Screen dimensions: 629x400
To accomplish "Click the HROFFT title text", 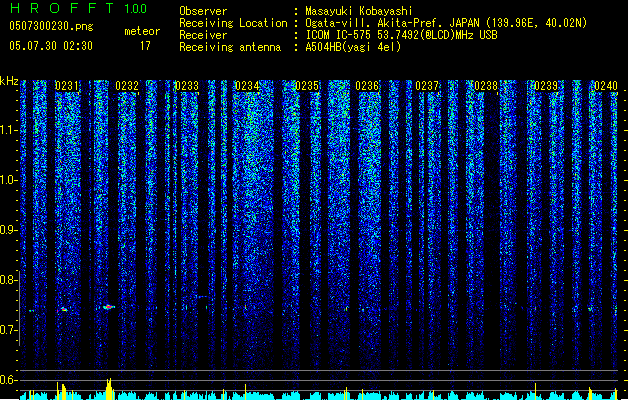I will [62, 8].
